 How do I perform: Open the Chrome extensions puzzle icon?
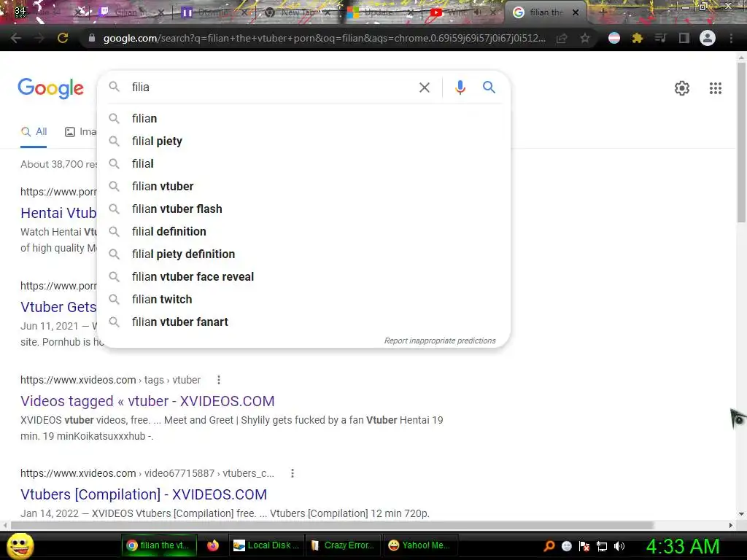pos(638,38)
